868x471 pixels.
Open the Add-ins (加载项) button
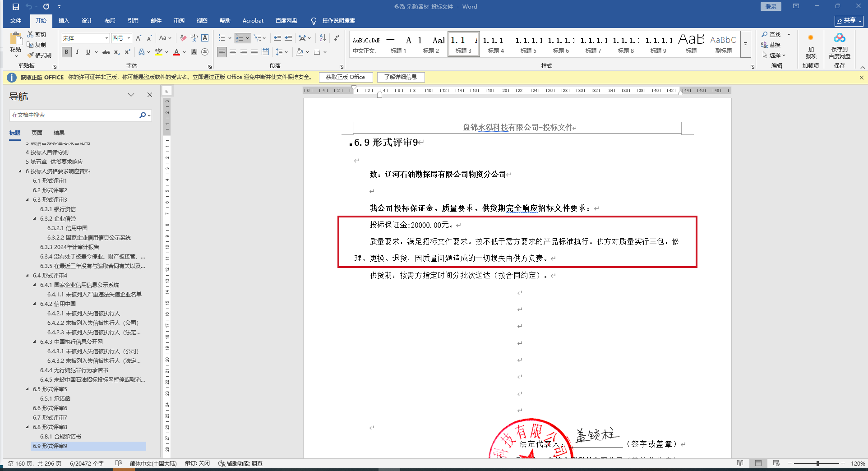point(811,45)
